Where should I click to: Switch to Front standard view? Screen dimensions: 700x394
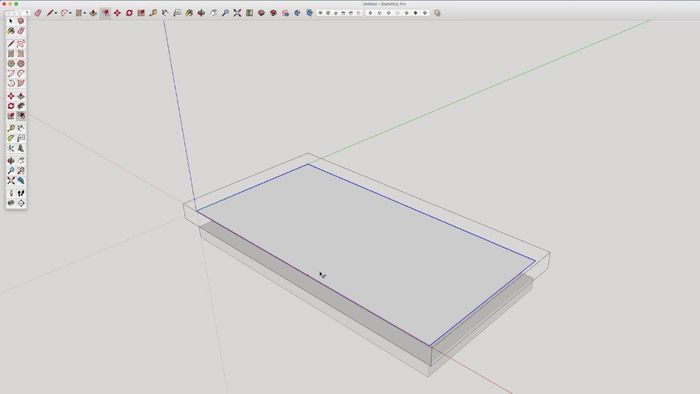click(x=336, y=13)
